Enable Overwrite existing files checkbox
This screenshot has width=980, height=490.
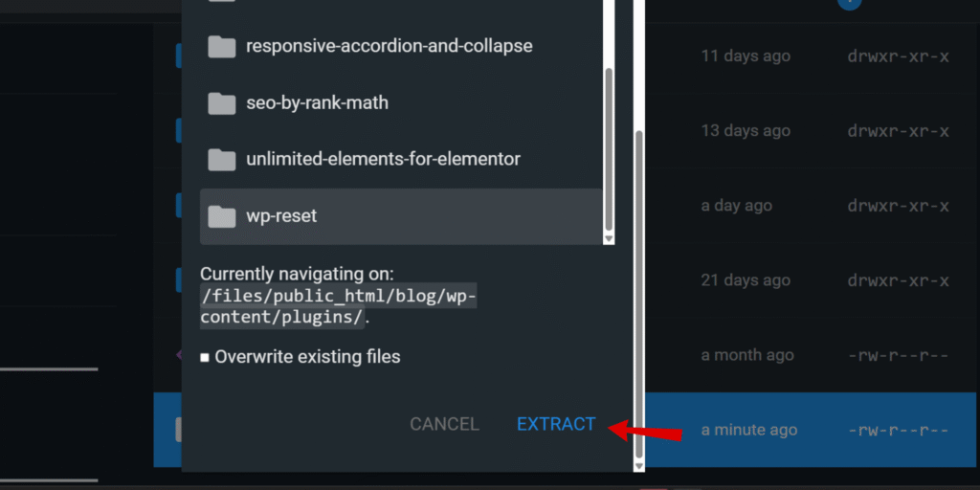205,358
